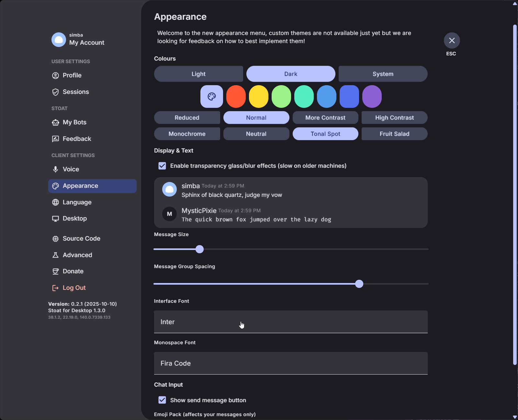Image resolution: width=518 pixels, height=420 pixels.
Task: Open the Profile settings page
Action: (92, 75)
